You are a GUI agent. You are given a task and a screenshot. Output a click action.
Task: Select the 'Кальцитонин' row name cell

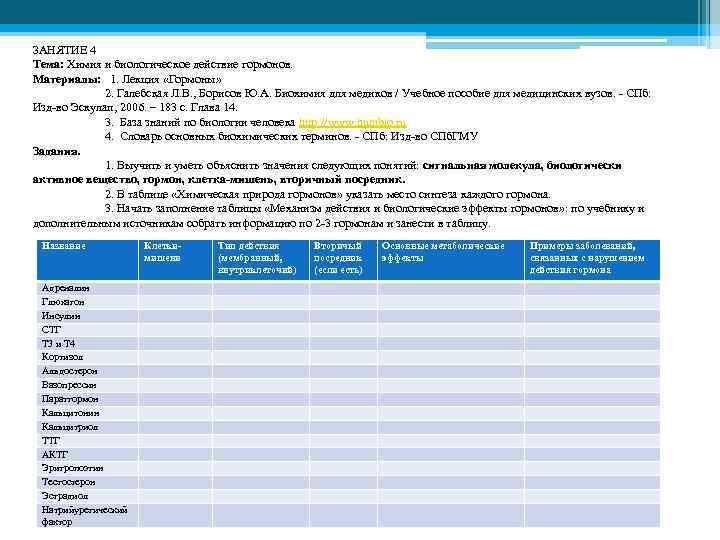(x=87, y=413)
